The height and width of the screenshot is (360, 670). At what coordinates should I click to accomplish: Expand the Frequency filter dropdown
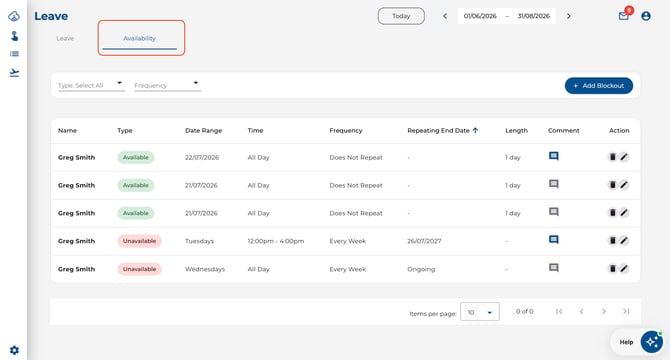tap(168, 85)
